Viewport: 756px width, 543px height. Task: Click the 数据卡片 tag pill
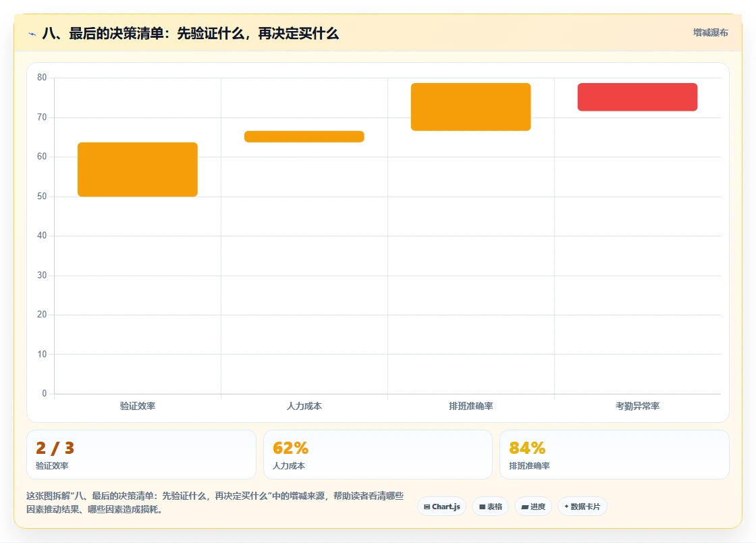(x=583, y=507)
